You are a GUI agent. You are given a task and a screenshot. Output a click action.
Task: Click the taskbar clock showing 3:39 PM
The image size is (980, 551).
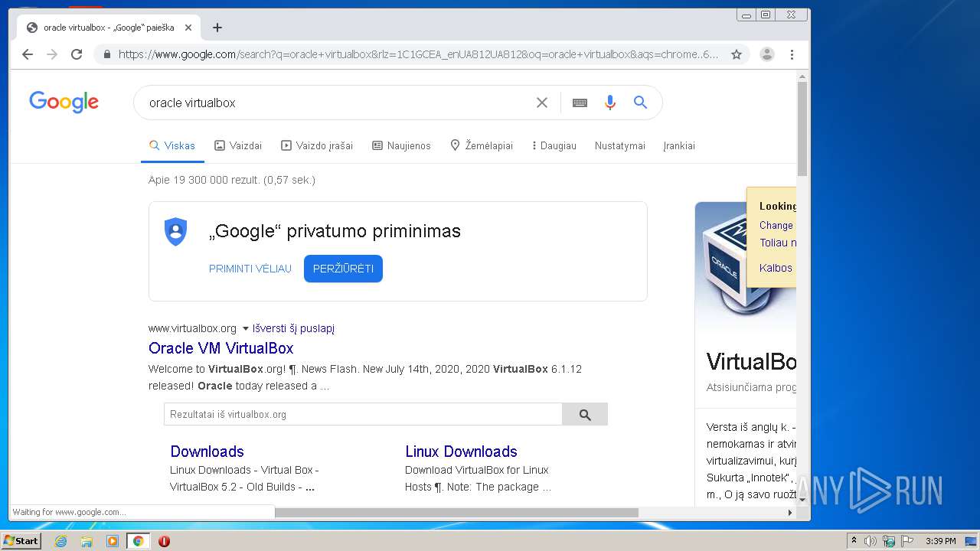pyautogui.click(x=940, y=541)
